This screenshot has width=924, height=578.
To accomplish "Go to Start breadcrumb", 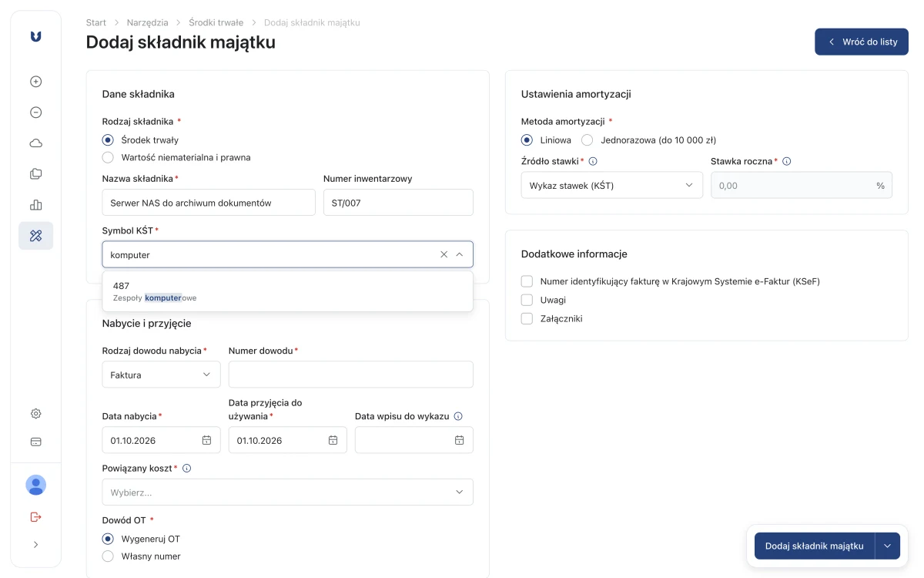I will (x=96, y=22).
